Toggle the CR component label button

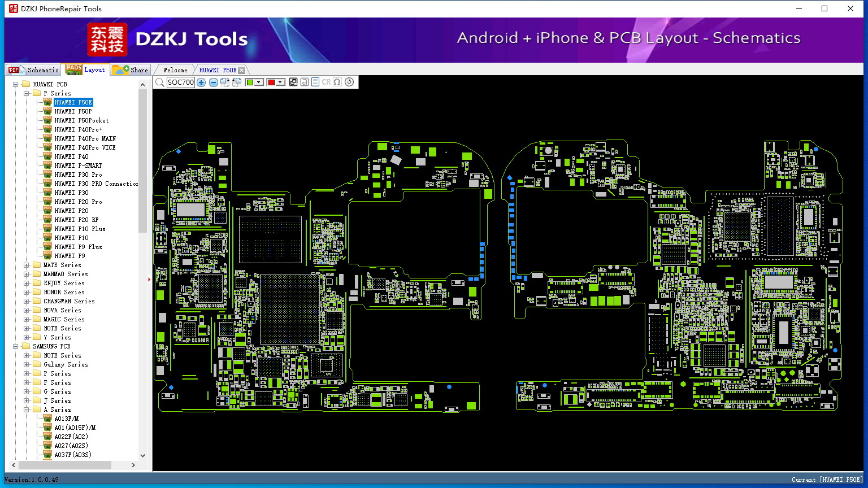pyautogui.click(x=326, y=82)
